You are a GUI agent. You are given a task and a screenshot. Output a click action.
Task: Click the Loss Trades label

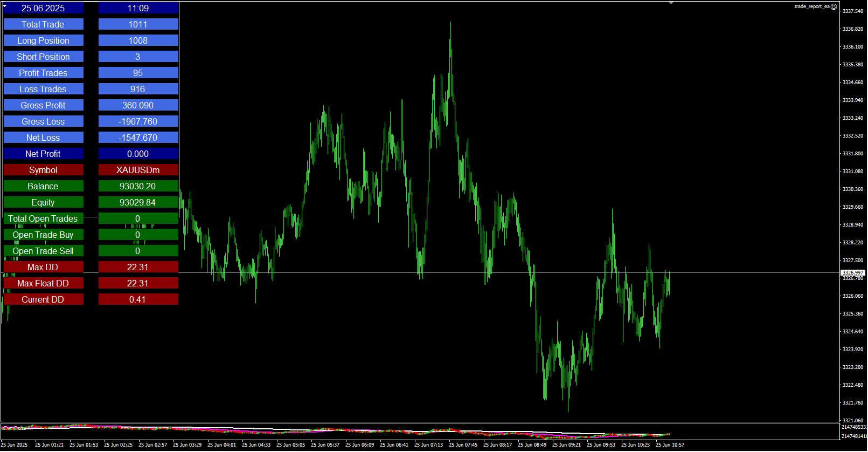click(x=43, y=89)
